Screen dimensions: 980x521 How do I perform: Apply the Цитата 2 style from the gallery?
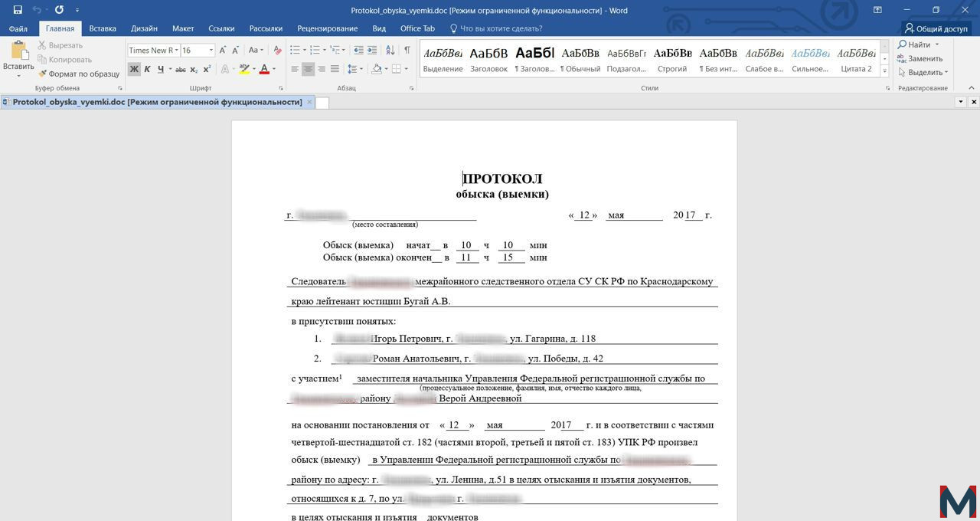click(856, 60)
